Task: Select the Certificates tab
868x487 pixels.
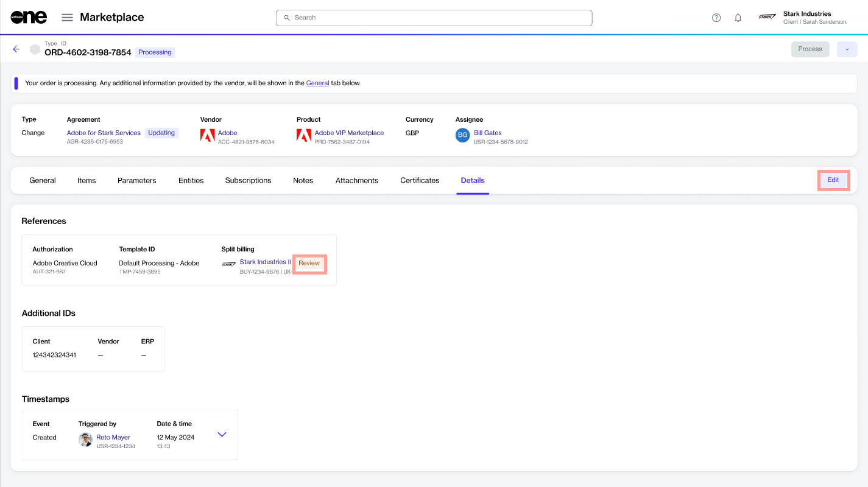Action: click(x=420, y=180)
